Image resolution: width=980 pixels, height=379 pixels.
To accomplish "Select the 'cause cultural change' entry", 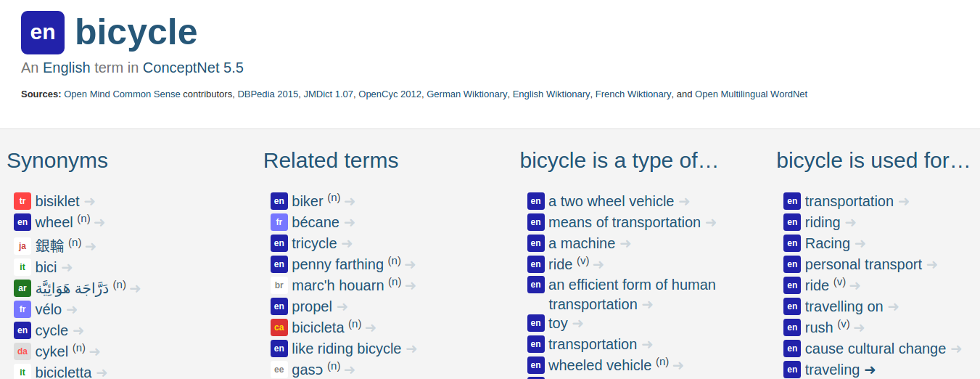I will coord(875,349).
